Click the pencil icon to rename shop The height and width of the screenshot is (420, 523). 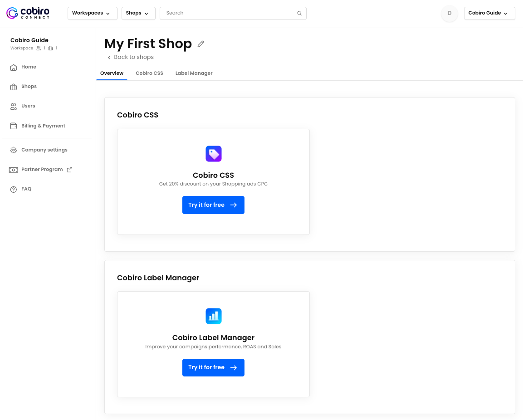201,44
